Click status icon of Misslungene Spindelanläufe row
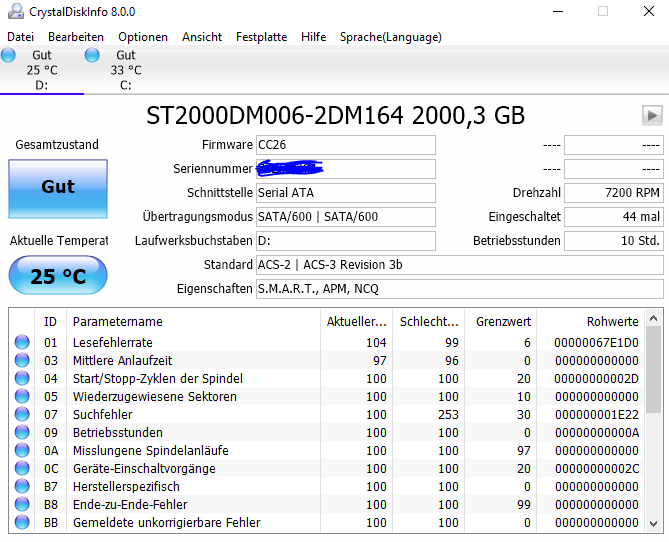The image size is (669, 542). coord(22,450)
